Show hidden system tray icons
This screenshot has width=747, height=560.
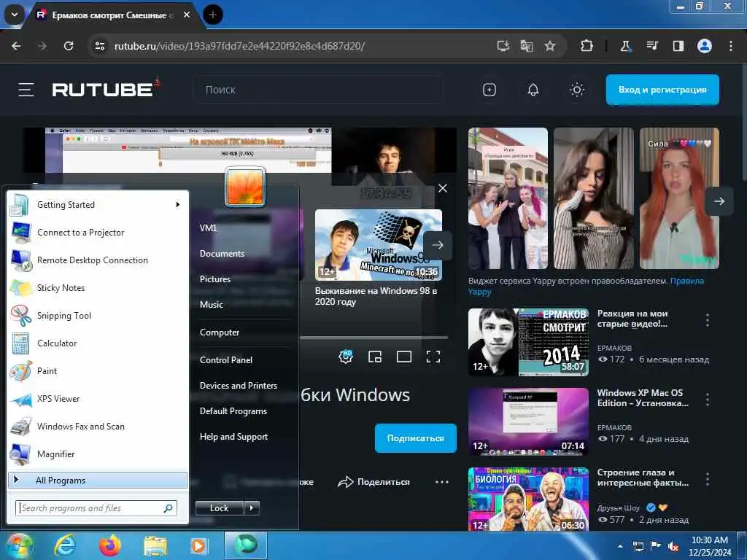coord(620,546)
